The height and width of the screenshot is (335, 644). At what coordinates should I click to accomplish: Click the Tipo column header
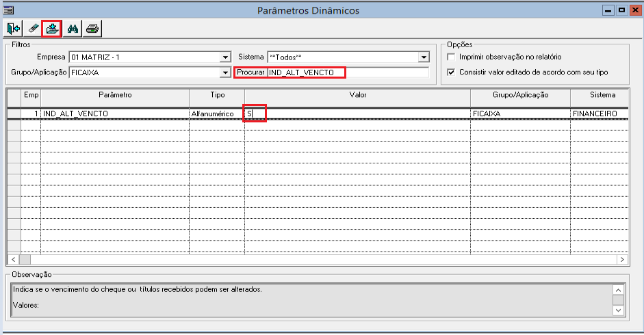(x=217, y=95)
